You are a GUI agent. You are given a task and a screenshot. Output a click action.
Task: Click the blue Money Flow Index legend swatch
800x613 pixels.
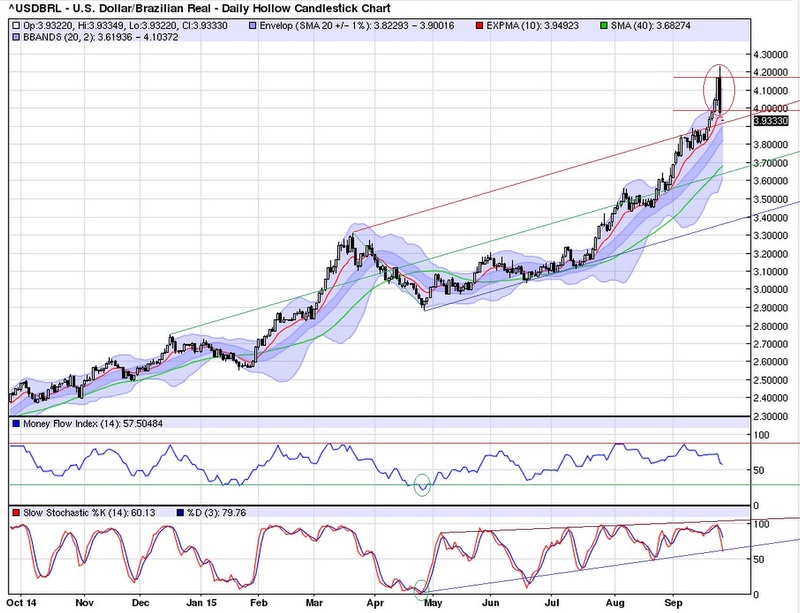(16, 424)
